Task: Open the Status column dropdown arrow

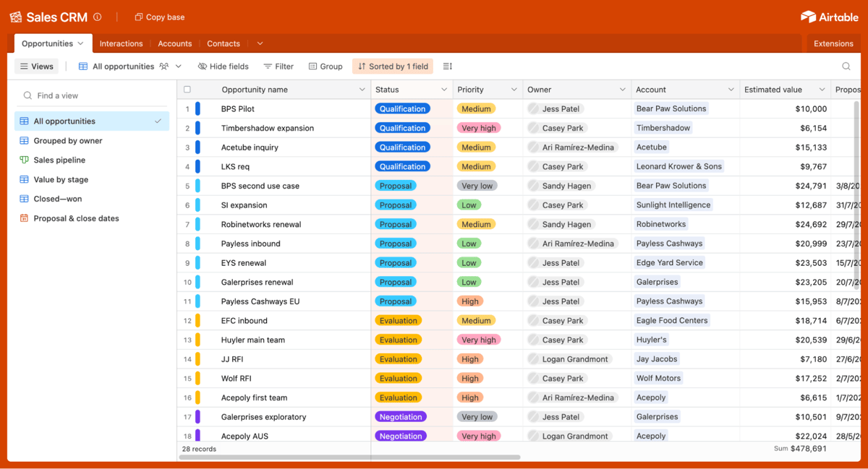Action: pyautogui.click(x=444, y=90)
